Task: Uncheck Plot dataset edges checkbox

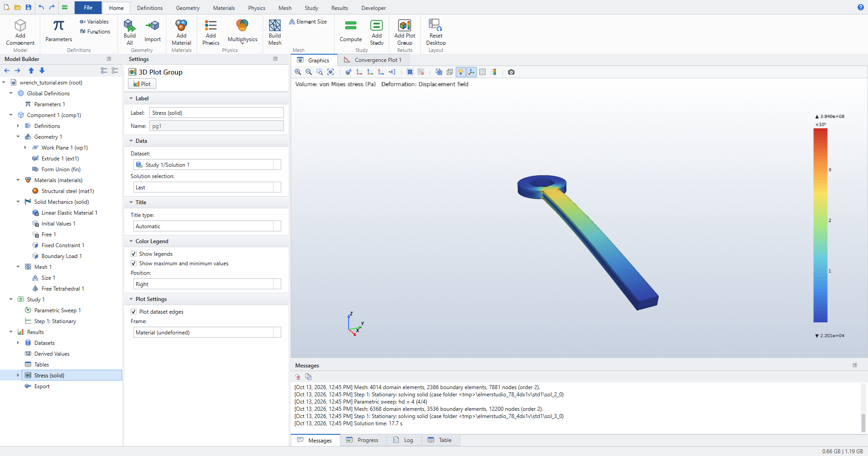Action: 133,312
